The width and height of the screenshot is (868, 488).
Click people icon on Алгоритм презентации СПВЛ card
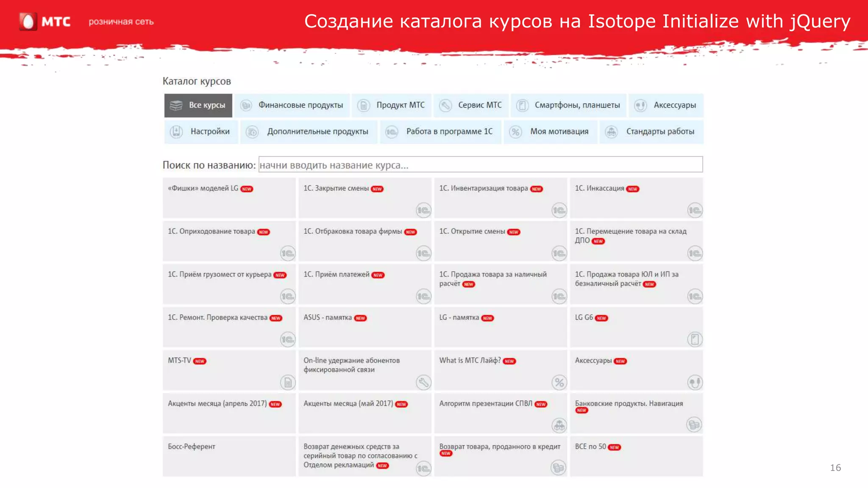click(x=559, y=425)
